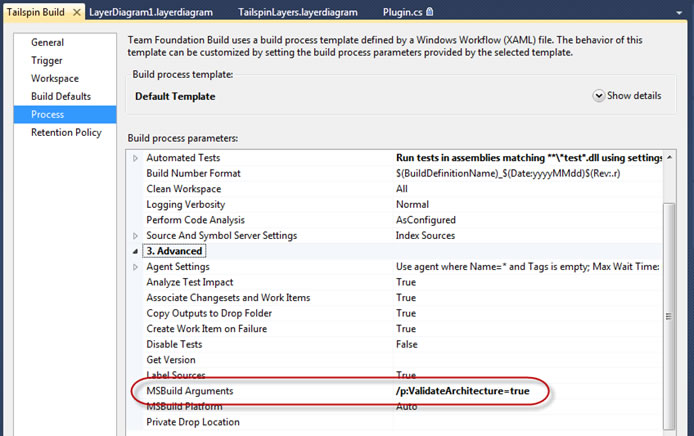Expand Source And Symbol Server Settings
The height and width of the screenshot is (436, 694).
pos(135,236)
